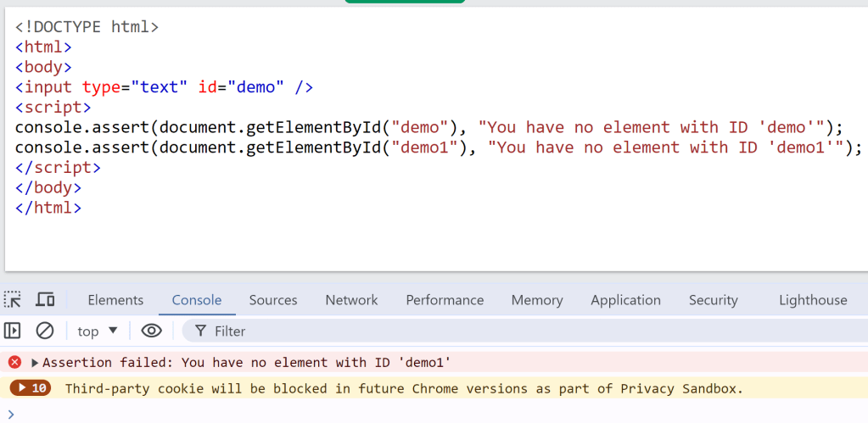Screen dimensions: 868x423
Task: Show the console sidebar panel
Action: [13, 331]
